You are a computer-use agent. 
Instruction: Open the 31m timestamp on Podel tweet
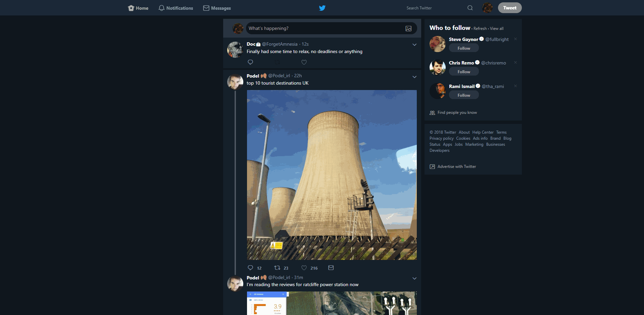pos(299,277)
